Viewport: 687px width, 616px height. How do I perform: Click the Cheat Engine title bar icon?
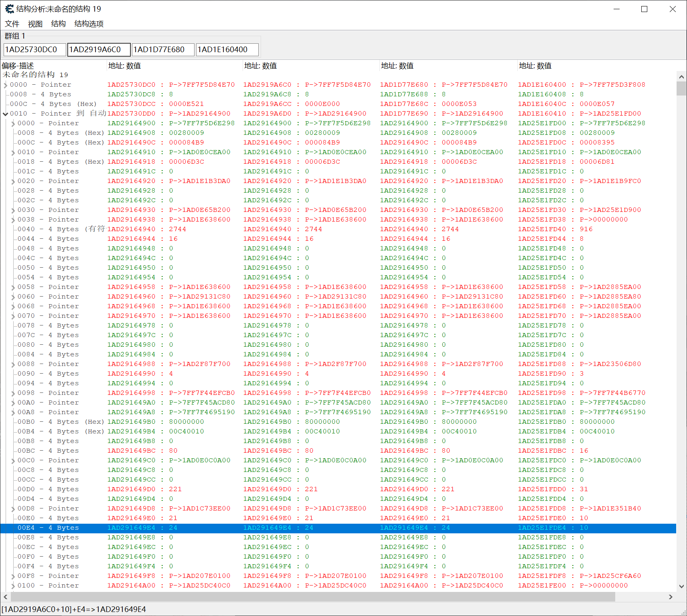coord(9,9)
